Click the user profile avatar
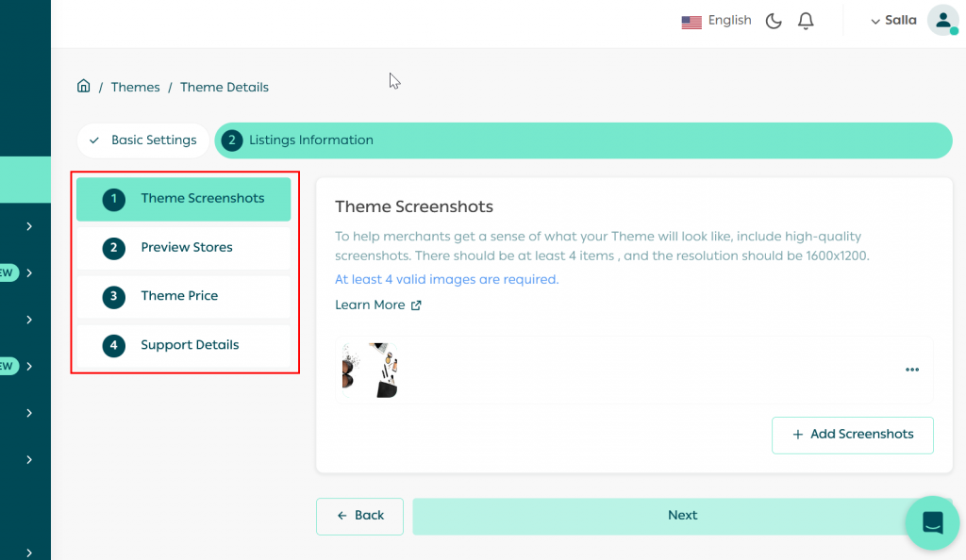The width and height of the screenshot is (966, 560). point(942,21)
